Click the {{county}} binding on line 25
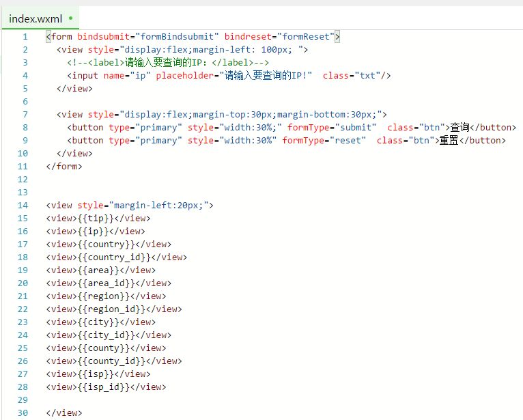The width and height of the screenshot is (523, 420). point(103,348)
